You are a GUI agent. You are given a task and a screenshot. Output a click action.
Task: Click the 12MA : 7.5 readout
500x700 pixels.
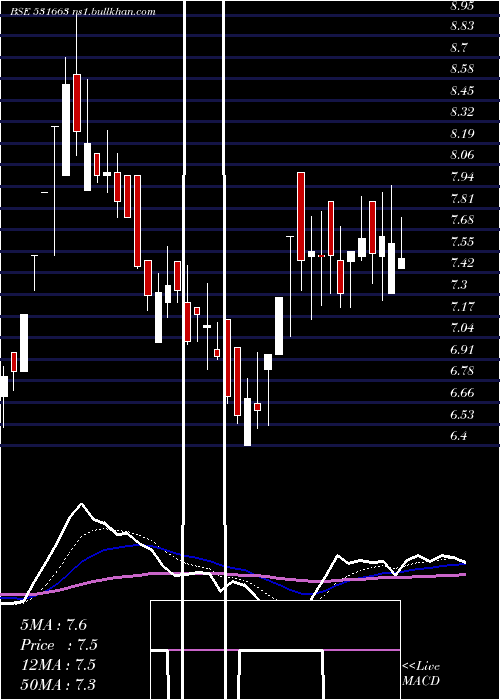pyautogui.click(x=58, y=665)
